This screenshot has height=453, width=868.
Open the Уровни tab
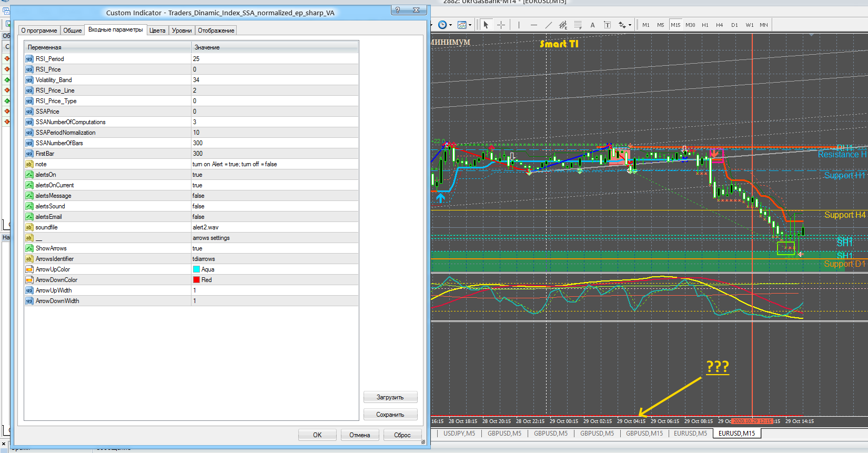tap(181, 31)
